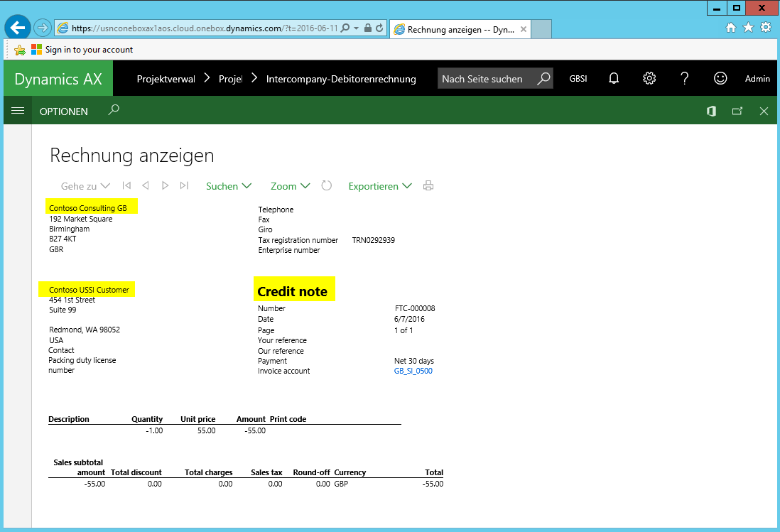Go to the last report page
Image resolution: width=780 pixels, height=532 pixels.
[184, 186]
